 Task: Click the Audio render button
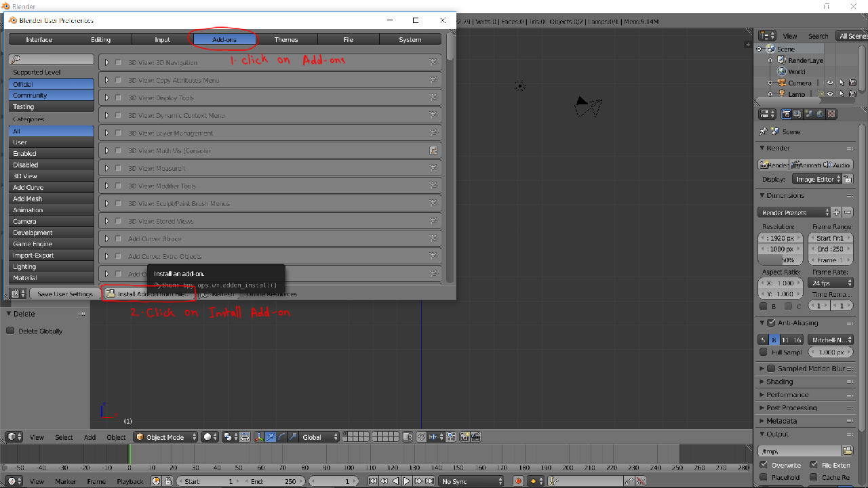click(x=837, y=165)
